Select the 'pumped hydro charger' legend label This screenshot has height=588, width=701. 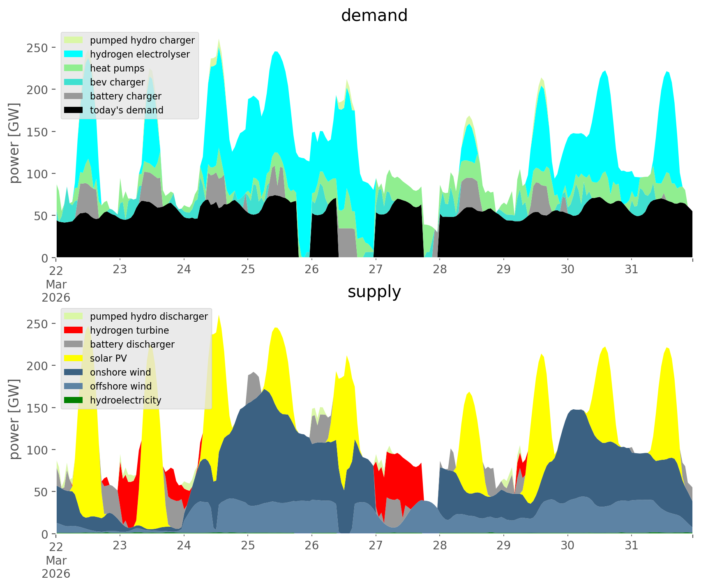click(142, 40)
